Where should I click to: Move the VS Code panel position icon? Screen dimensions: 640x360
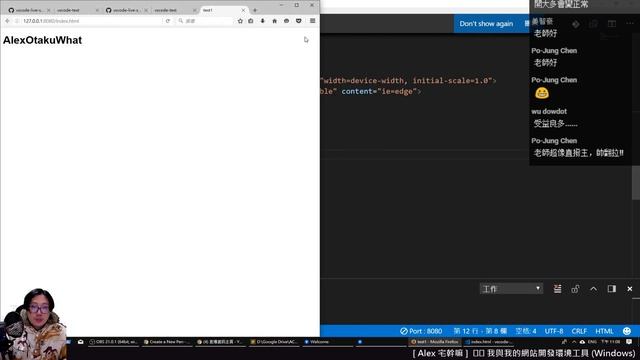pos(611,289)
